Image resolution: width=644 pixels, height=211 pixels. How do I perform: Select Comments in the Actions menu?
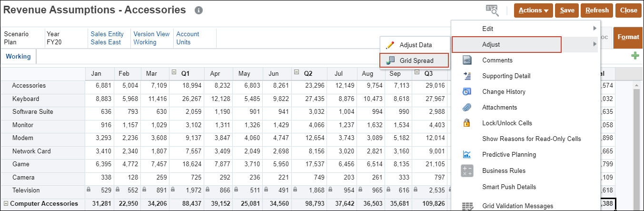point(497,60)
